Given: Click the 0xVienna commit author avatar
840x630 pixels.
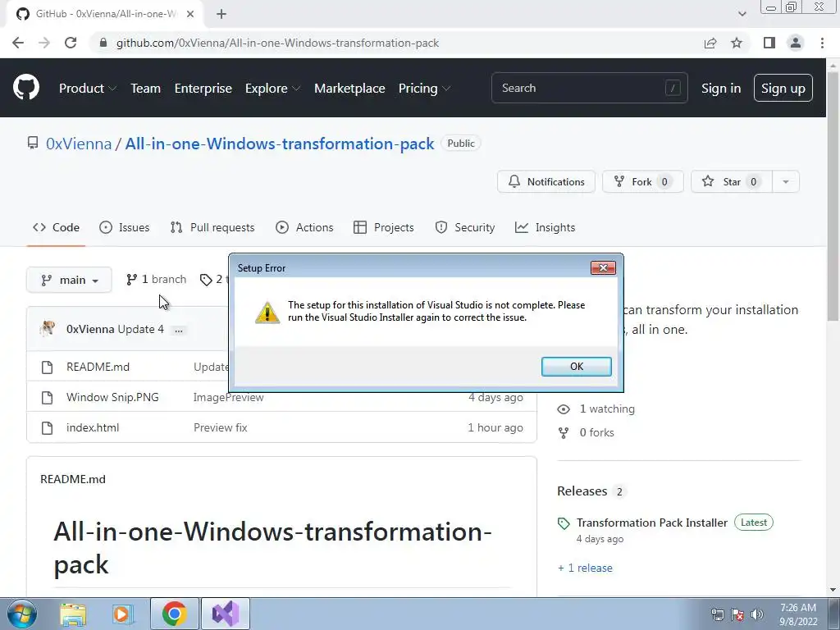Looking at the screenshot, I should click(x=47, y=328).
